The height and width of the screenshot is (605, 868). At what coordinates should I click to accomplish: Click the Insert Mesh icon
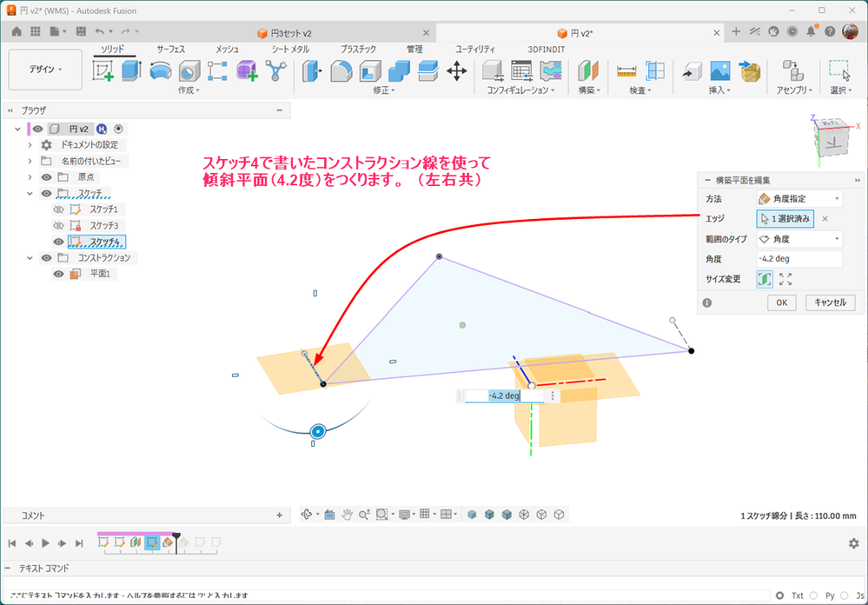coord(750,71)
